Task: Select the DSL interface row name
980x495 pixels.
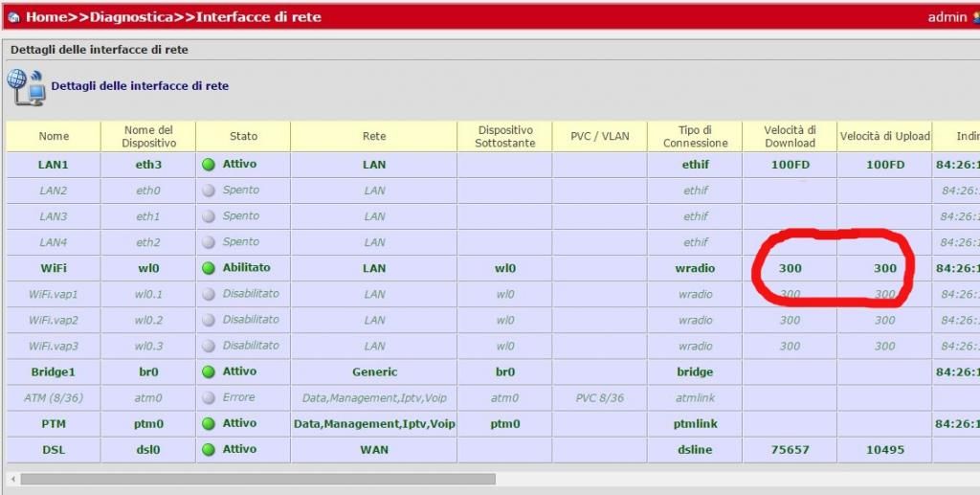Action: [x=53, y=449]
